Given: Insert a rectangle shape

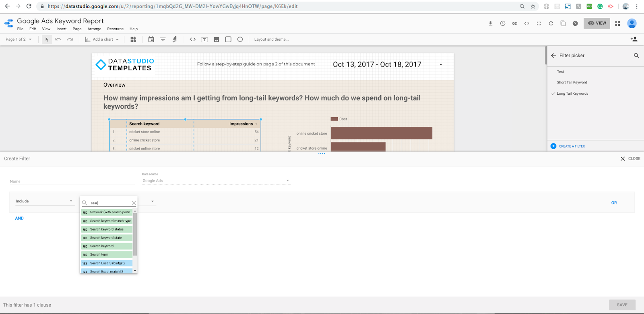Looking at the screenshot, I should click(228, 40).
